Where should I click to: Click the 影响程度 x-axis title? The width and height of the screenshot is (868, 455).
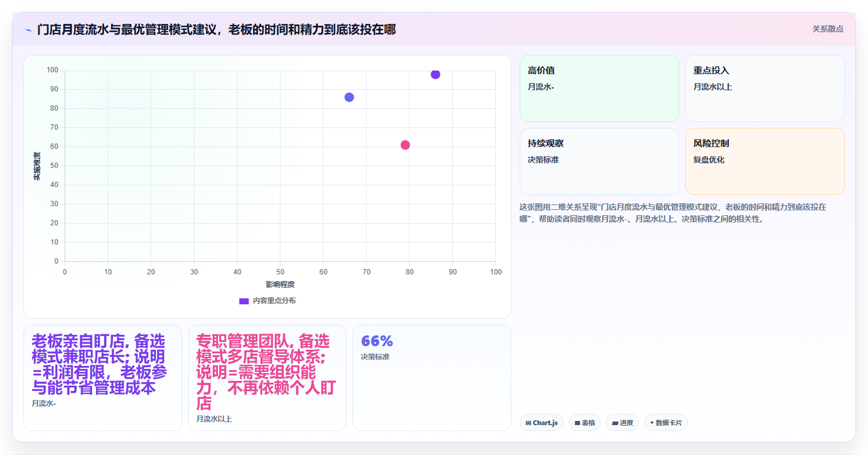coord(280,285)
